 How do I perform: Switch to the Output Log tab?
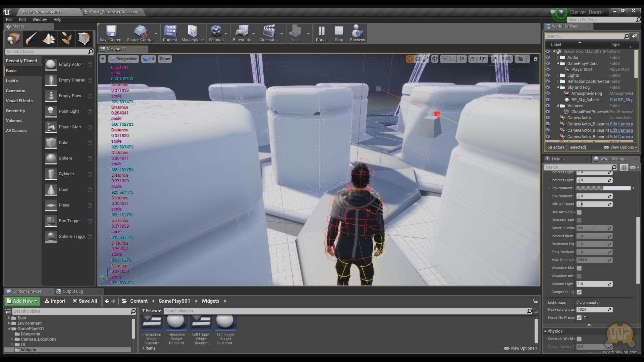[72, 291]
